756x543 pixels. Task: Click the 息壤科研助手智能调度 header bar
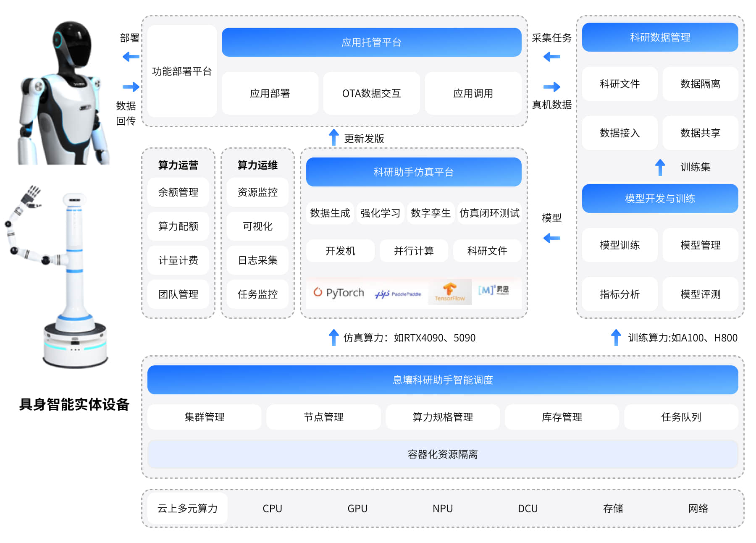point(443,380)
